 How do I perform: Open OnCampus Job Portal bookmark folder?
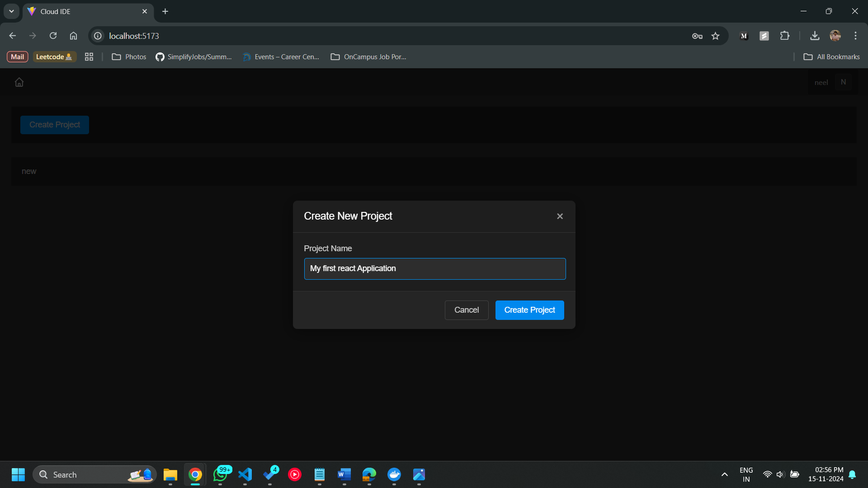point(368,56)
